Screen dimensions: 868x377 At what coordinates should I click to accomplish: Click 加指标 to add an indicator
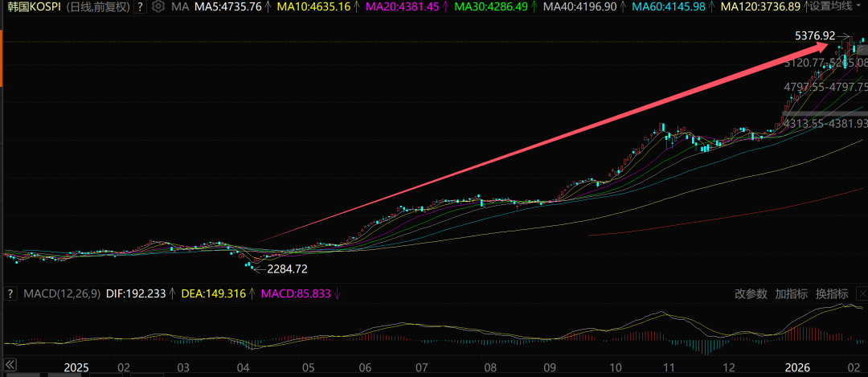tap(791, 294)
